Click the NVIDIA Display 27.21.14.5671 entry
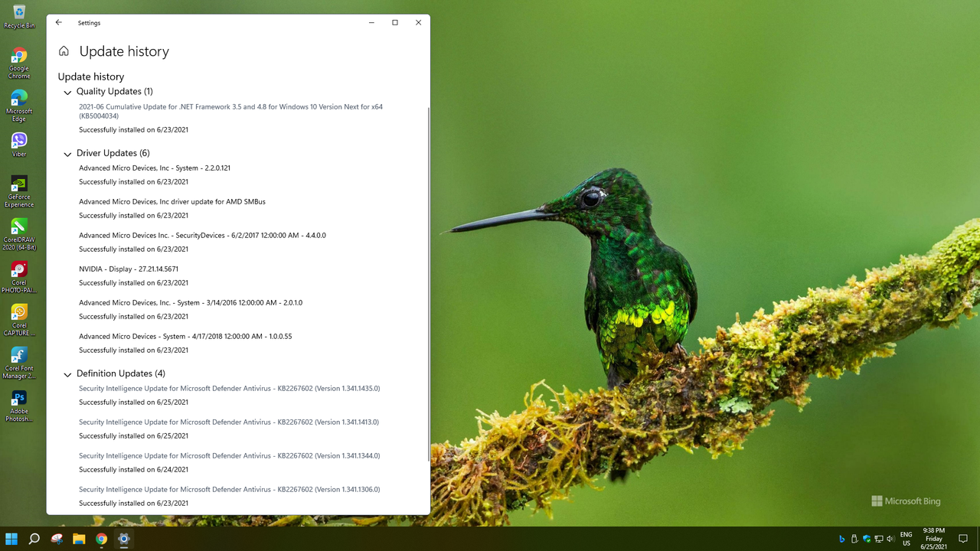This screenshot has width=980, height=551. coord(129,269)
